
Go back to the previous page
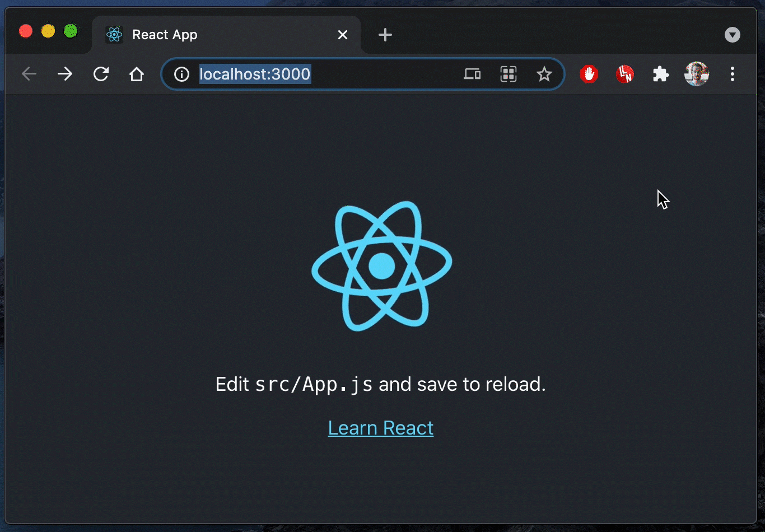pyautogui.click(x=29, y=74)
